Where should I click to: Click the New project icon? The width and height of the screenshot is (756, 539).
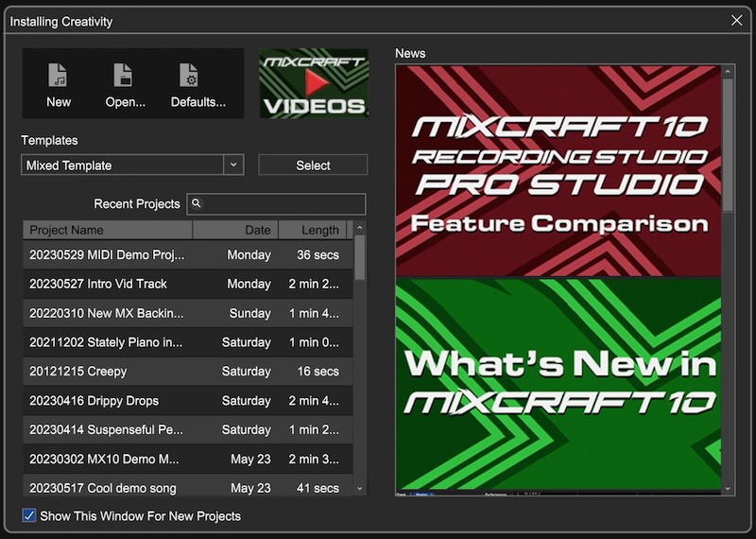59,76
